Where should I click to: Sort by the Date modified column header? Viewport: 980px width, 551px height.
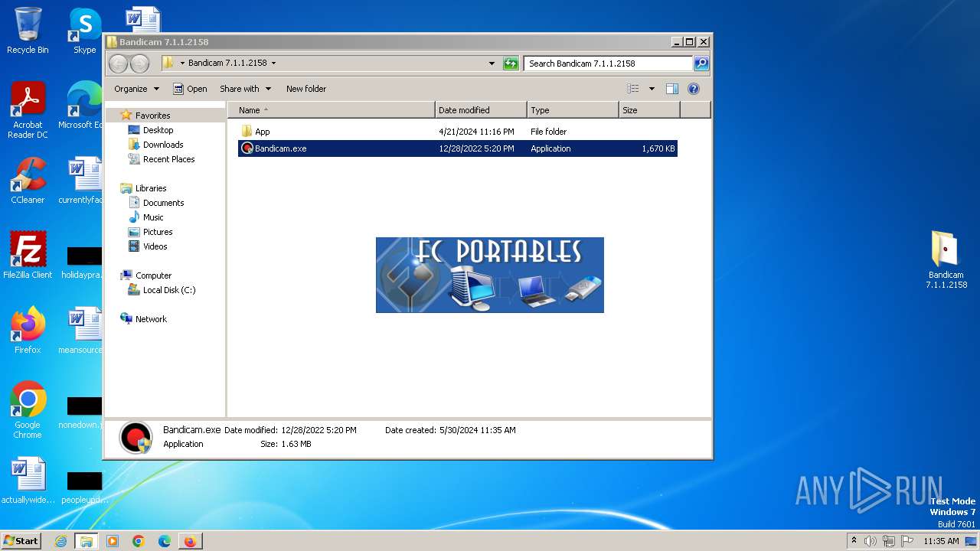481,110
